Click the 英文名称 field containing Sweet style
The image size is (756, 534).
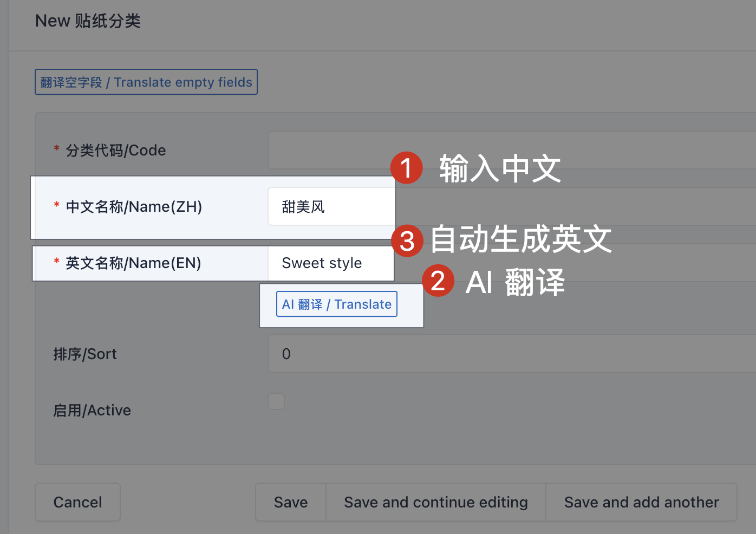click(331, 263)
